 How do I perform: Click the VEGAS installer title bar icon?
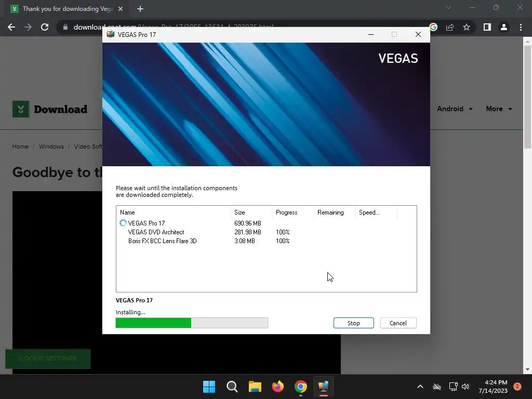(111, 34)
